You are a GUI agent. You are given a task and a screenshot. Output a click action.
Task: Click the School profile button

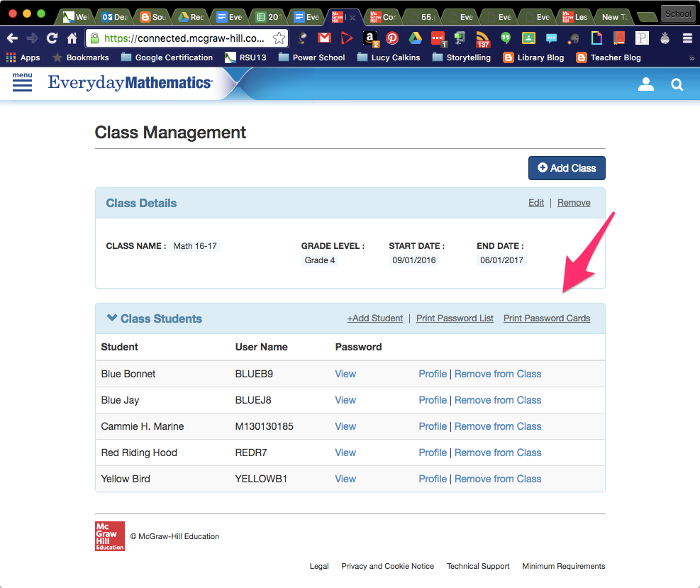(678, 14)
